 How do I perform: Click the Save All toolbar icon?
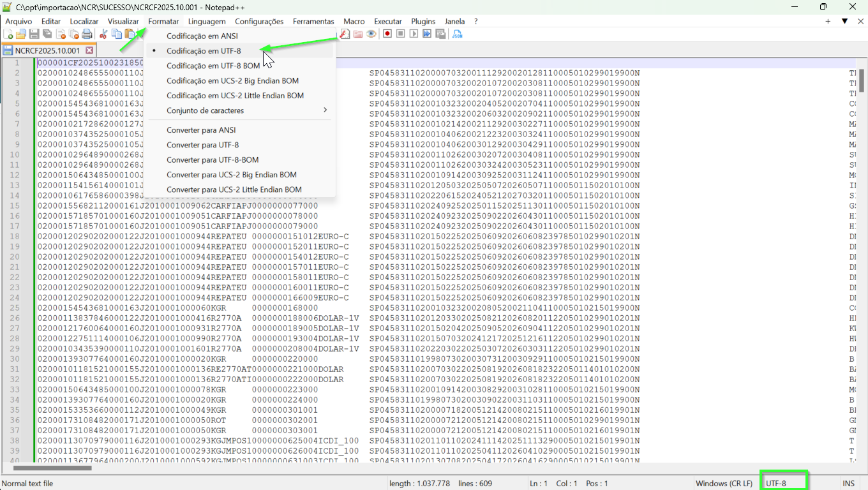tap(47, 34)
